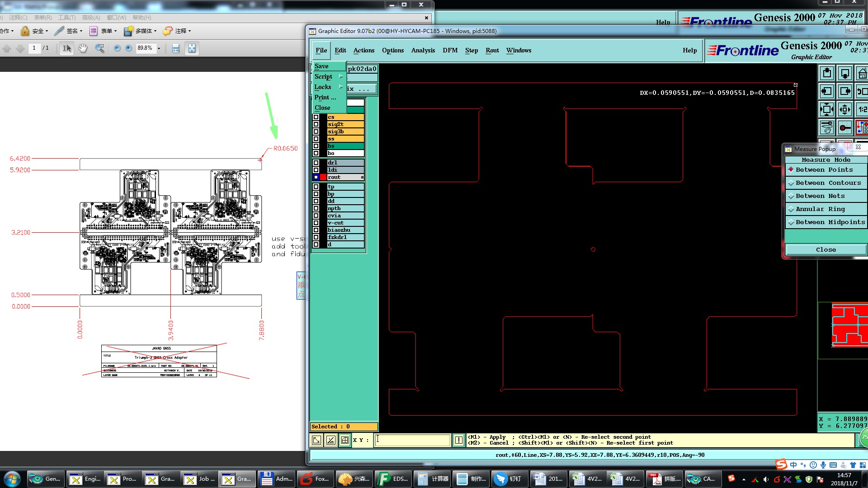868x488 pixels.
Task: Click the X Y coordinate input field
Action: tap(412, 440)
